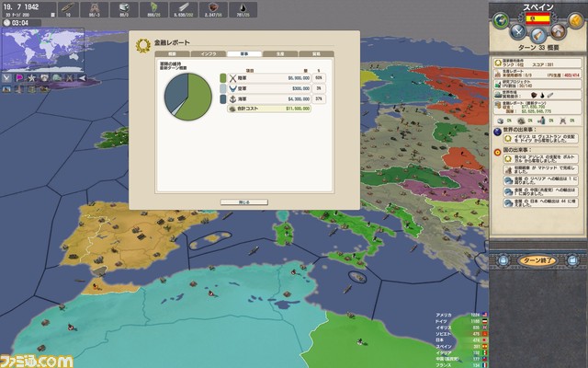Click アメリカ in the country score list

tap(444, 315)
